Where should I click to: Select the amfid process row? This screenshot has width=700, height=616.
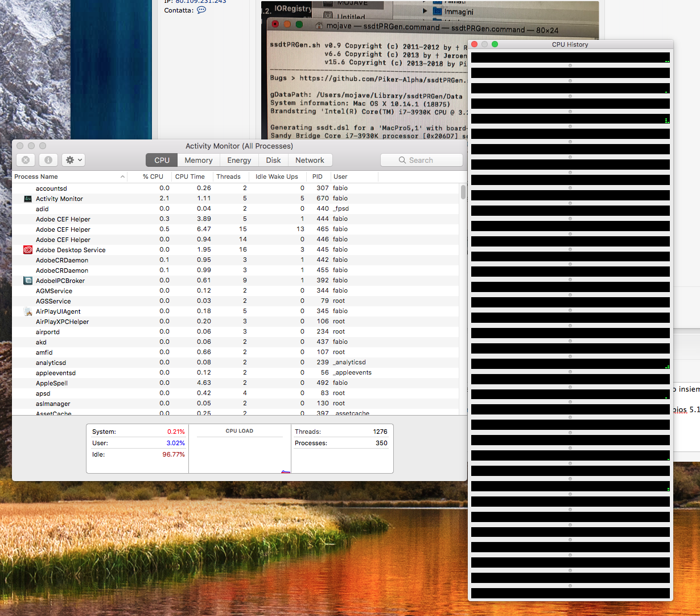tap(236, 352)
